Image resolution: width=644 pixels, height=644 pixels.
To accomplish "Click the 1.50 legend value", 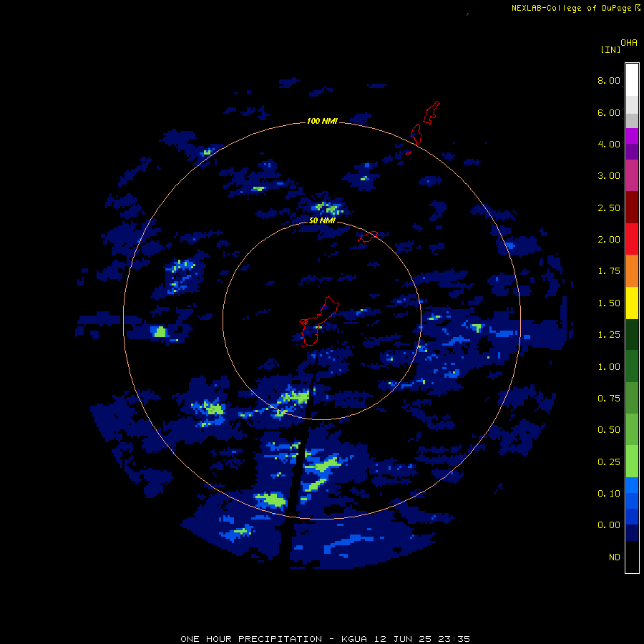I will (x=609, y=303).
